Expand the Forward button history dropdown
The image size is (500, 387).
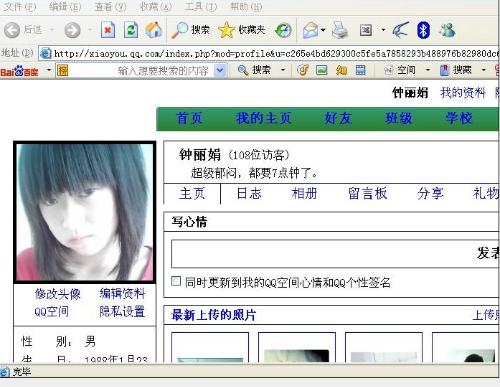point(90,30)
